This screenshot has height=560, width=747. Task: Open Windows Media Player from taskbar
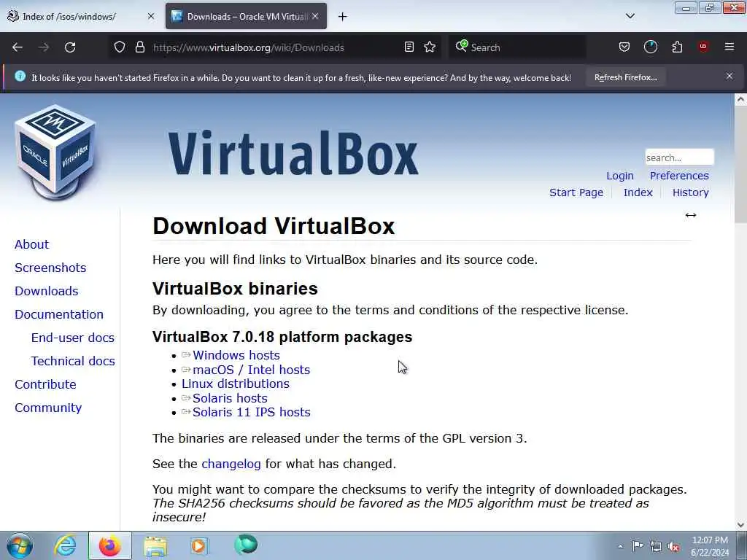point(199,545)
